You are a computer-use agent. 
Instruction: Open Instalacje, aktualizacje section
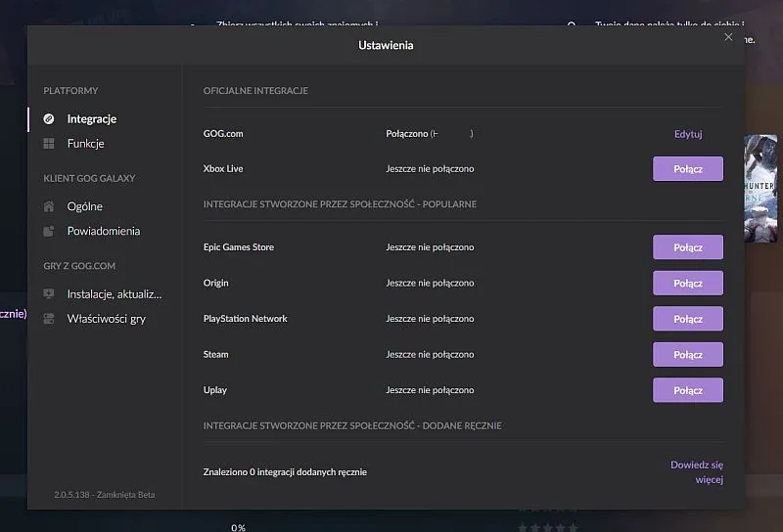[x=115, y=294]
